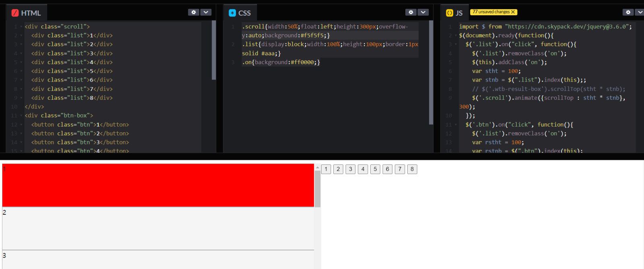Select the red highlighted list item 1
This screenshot has width=644, height=269.
pos(158,185)
